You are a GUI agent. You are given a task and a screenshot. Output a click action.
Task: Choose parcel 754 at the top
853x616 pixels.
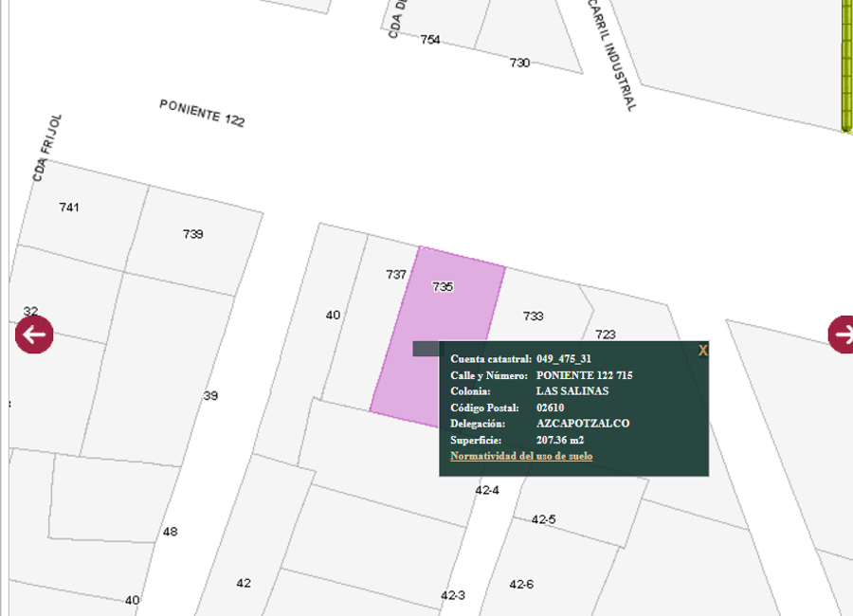[430, 40]
